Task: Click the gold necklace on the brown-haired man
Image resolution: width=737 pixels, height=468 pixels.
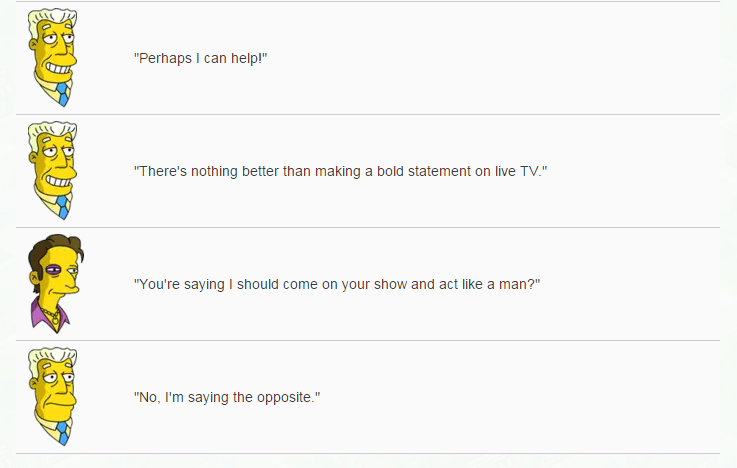Action: coord(52,315)
